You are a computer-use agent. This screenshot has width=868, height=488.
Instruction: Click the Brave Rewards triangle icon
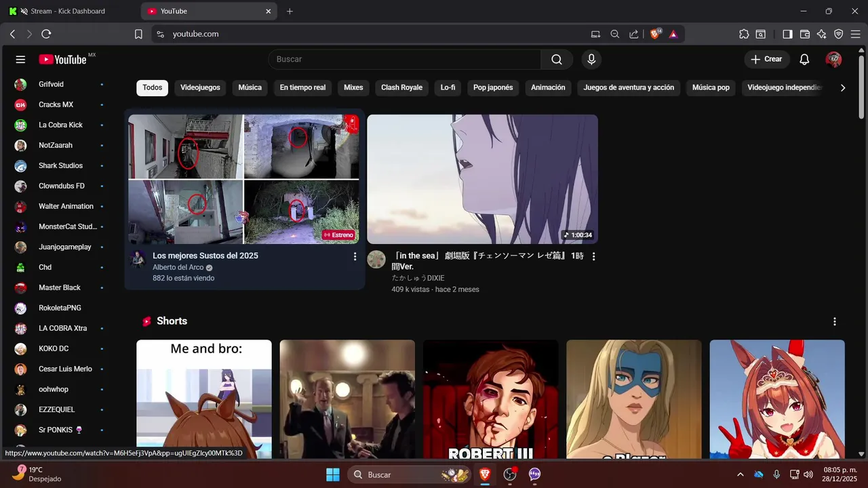pos(673,34)
